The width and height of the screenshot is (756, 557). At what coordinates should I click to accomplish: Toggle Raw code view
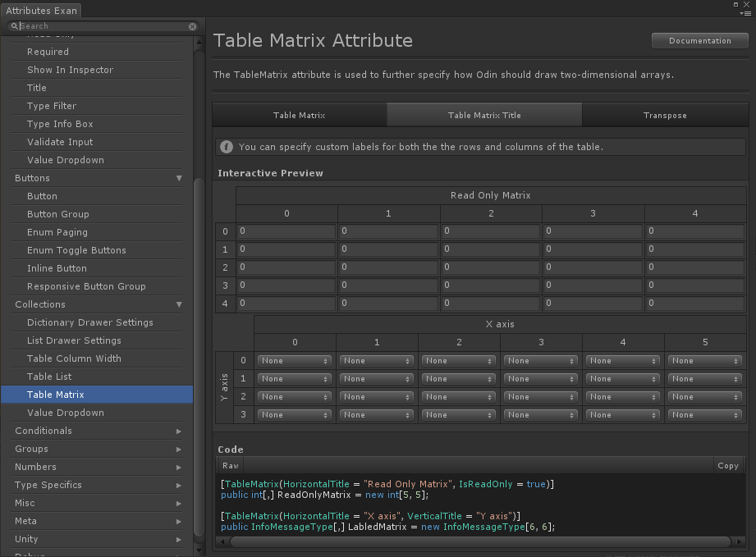[231, 465]
